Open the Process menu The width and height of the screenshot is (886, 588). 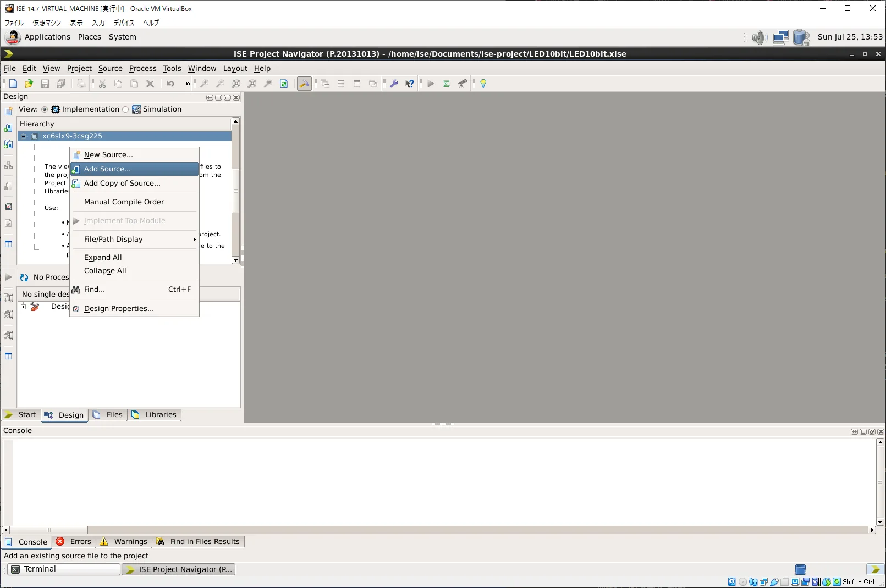[142, 68]
